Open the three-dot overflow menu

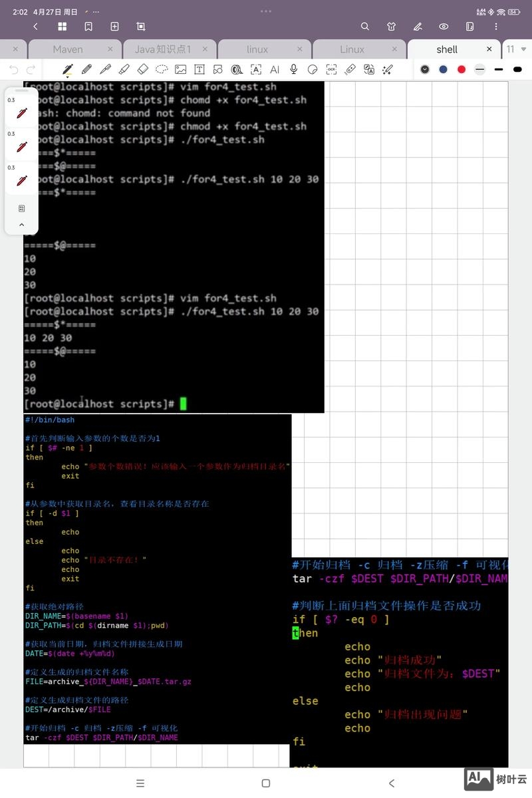(x=495, y=27)
